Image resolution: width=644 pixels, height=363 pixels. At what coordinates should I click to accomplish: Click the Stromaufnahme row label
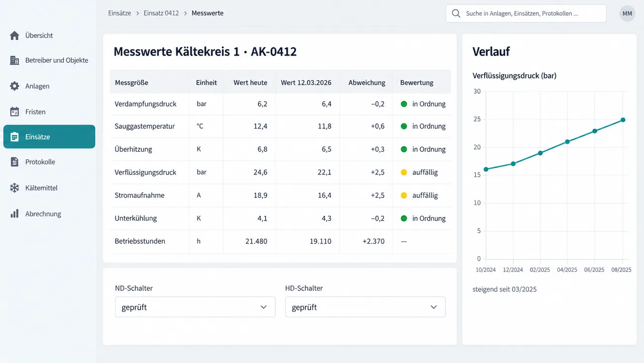140,195
